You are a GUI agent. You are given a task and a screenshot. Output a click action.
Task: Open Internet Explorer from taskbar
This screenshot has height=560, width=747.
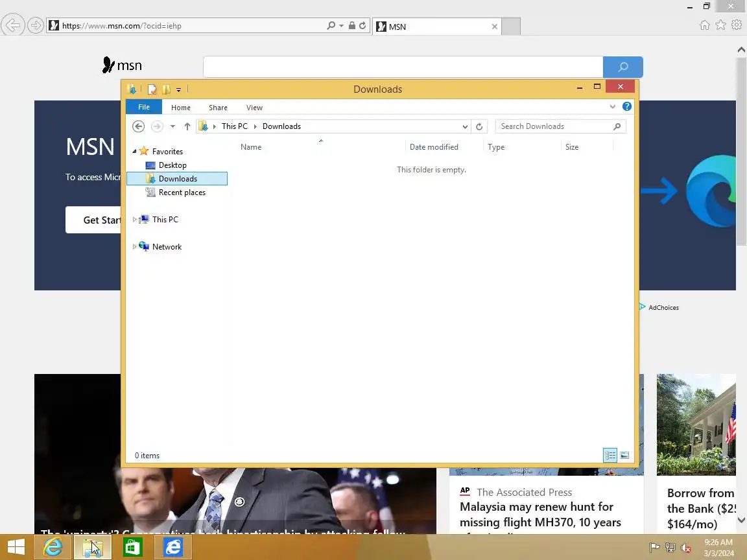tap(52, 546)
